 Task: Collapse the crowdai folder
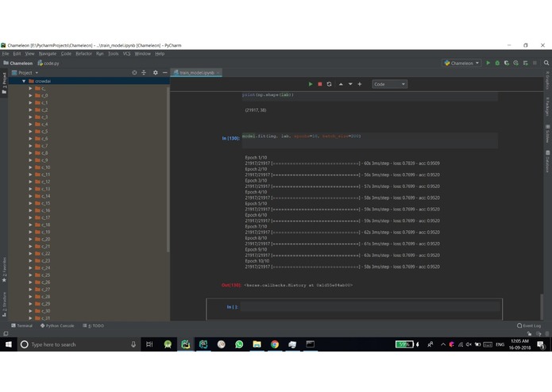point(24,81)
